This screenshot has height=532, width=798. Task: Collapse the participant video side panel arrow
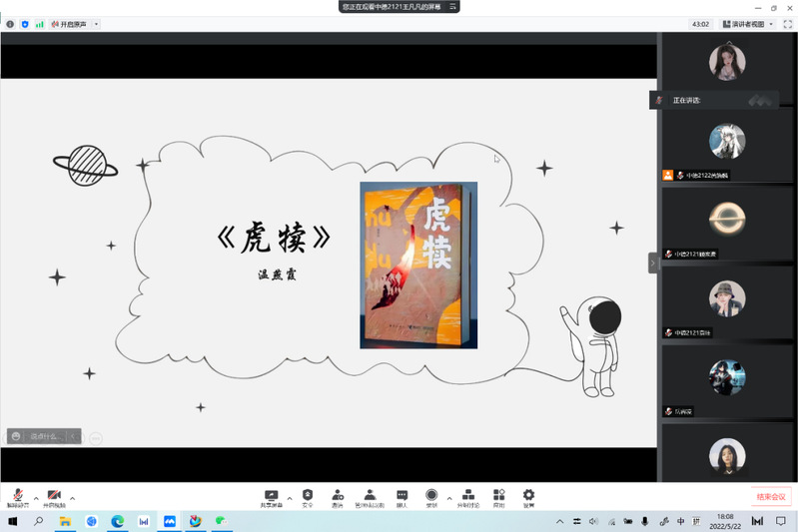pyautogui.click(x=653, y=264)
